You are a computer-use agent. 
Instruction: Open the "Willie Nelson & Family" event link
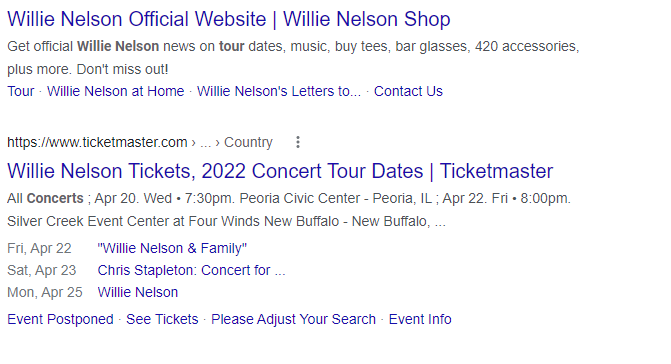172,248
